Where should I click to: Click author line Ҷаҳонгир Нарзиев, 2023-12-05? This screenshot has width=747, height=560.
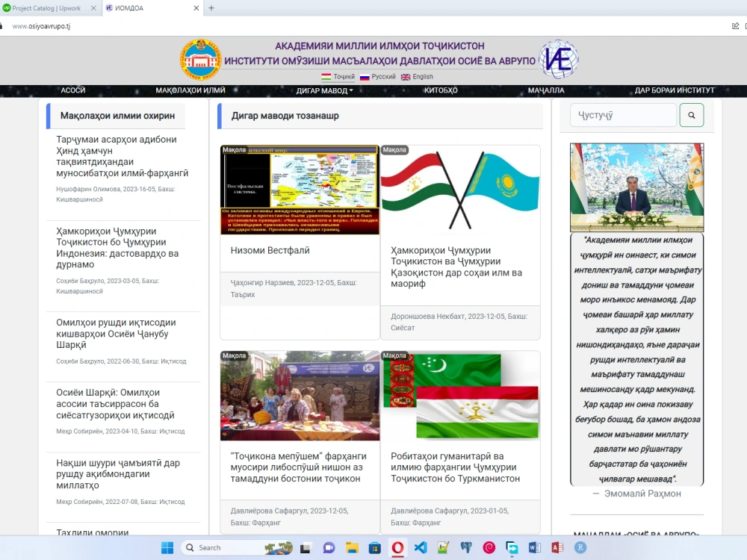(294, 288)
